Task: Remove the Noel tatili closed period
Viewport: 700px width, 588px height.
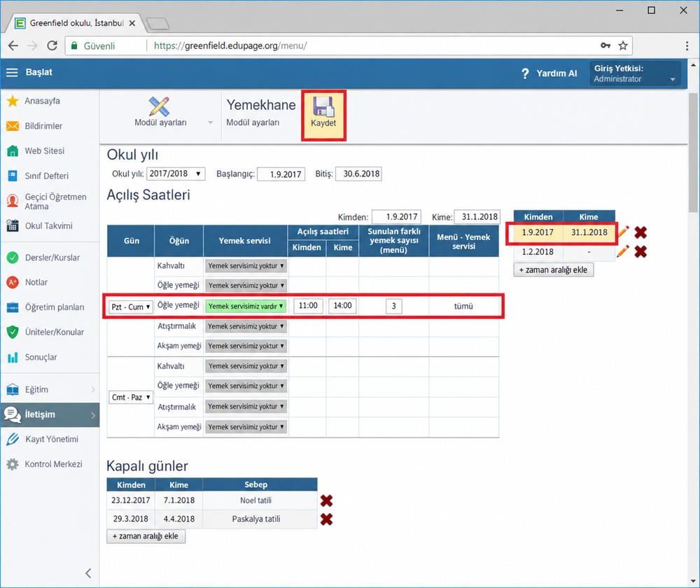Action: (x=326, y=500)
